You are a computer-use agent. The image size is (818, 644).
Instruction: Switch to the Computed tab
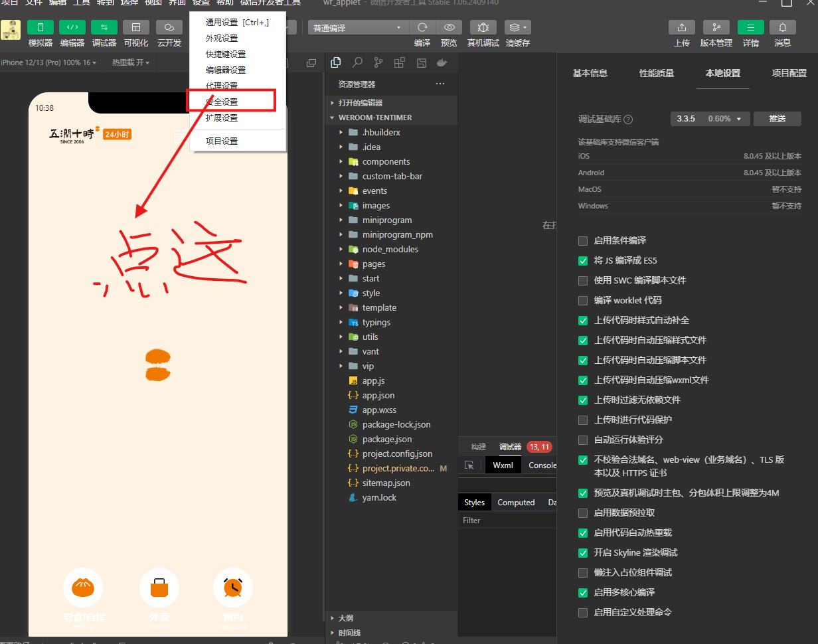pos(516,503)
